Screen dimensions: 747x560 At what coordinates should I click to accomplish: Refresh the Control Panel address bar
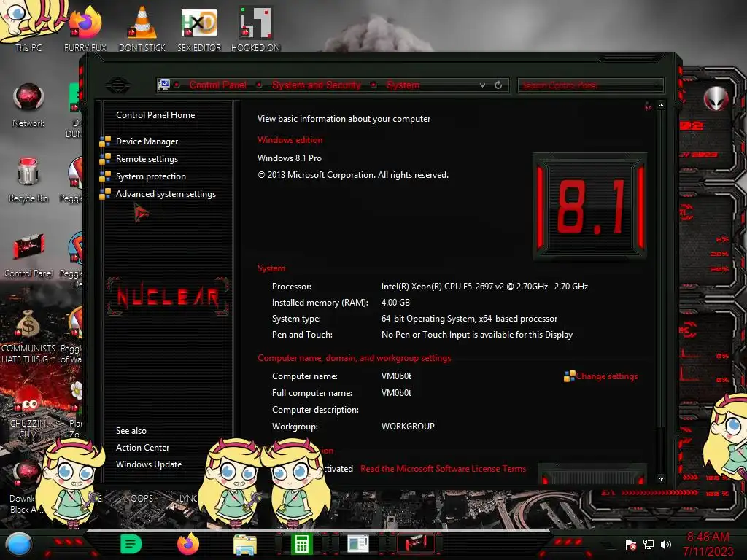point(498,85)
